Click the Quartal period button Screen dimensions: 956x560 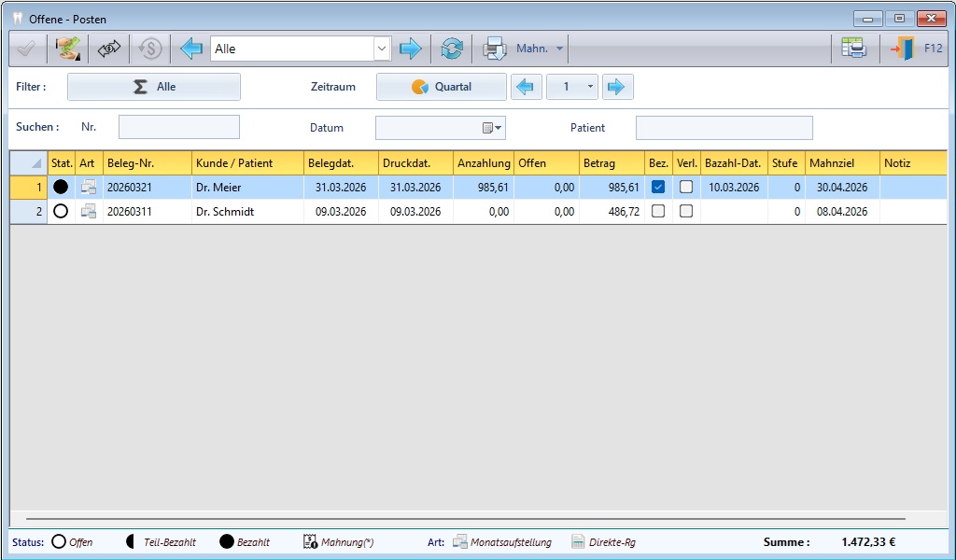442,87
